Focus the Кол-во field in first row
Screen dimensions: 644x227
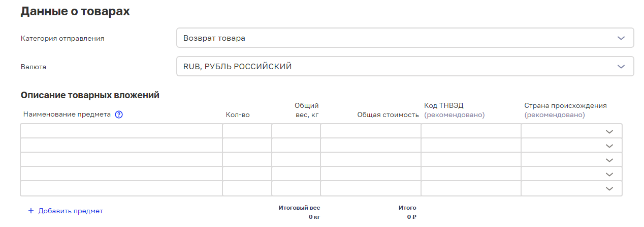(x=247, y=131)
